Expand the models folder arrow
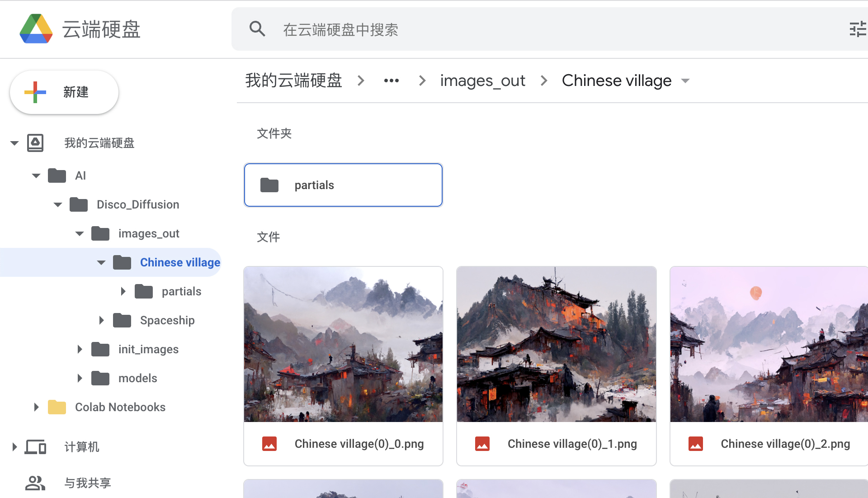 pos(80,378)
